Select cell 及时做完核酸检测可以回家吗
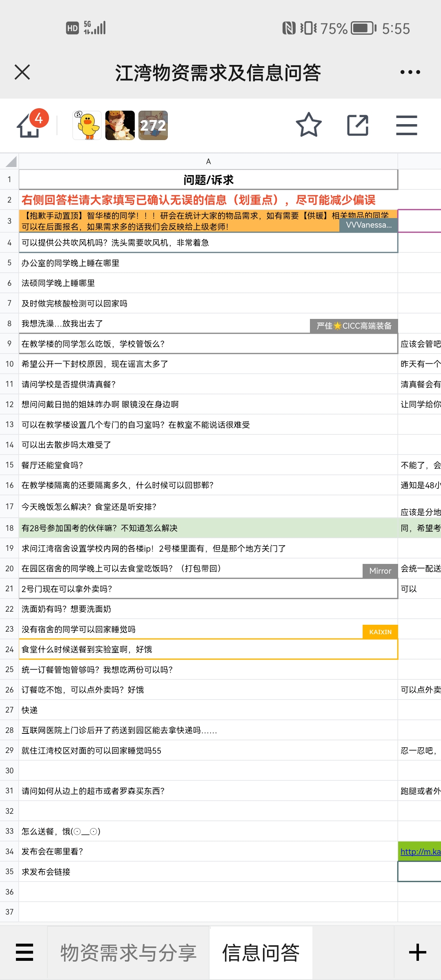 coord(208,303)
